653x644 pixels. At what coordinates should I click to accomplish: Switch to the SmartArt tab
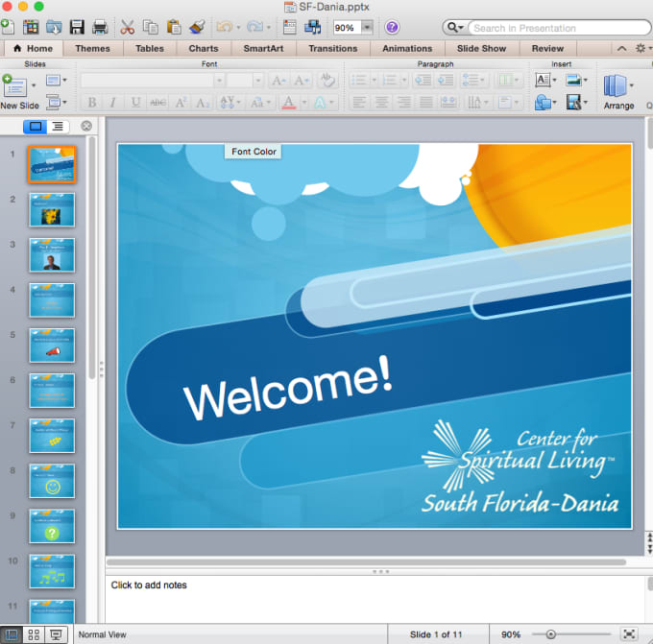263,48
